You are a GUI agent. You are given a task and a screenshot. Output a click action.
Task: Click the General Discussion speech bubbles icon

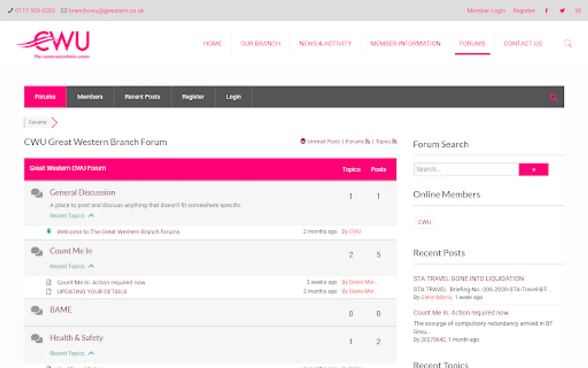point(37,193)
